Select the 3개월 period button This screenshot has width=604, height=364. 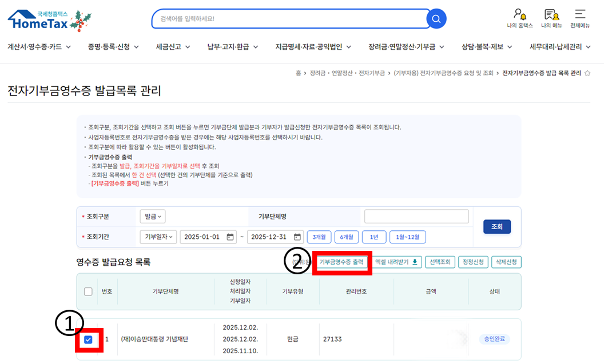point(319,237)
